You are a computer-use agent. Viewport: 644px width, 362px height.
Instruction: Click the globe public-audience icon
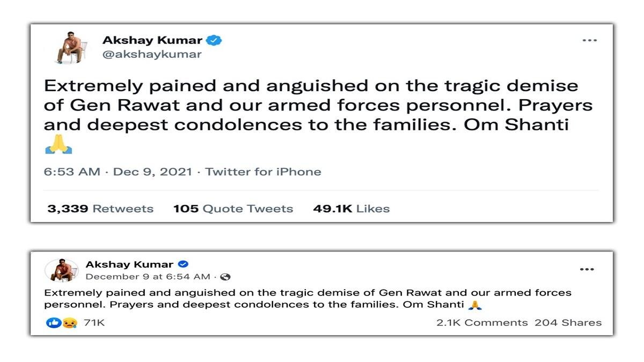[225, 277]
